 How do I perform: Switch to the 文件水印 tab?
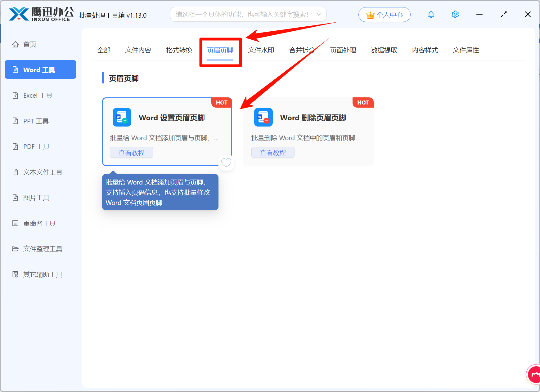(x=261, y=50)
